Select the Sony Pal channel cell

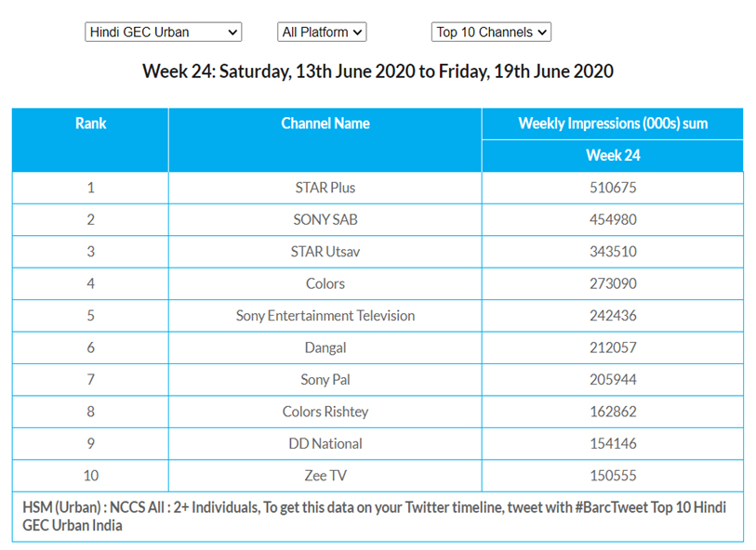pos(325,379)
